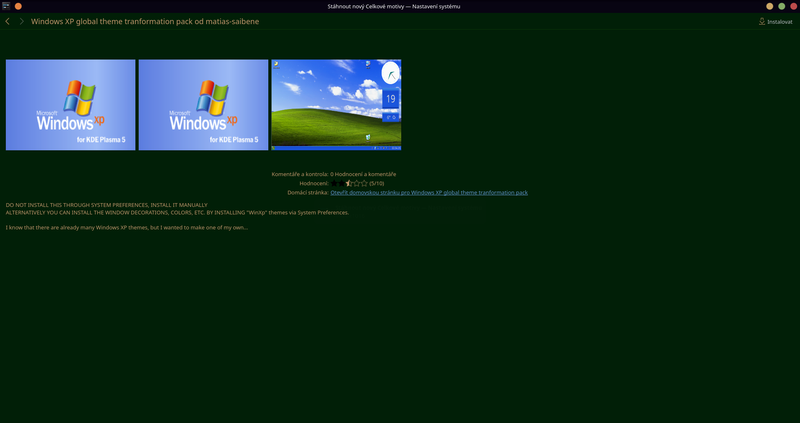Maximize the window with green button
Viewport: 800px width, 423px height.
click(x=781, y=6)
